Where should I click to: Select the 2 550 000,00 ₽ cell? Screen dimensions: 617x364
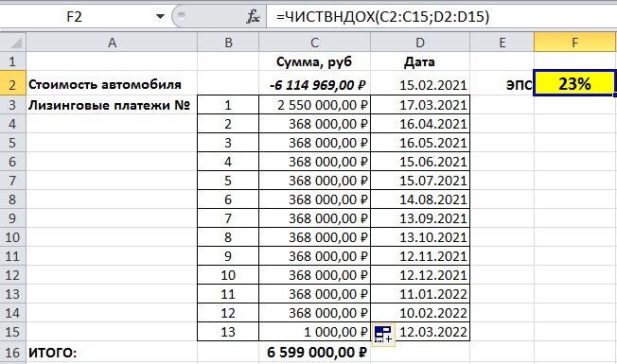pos(314,105)
